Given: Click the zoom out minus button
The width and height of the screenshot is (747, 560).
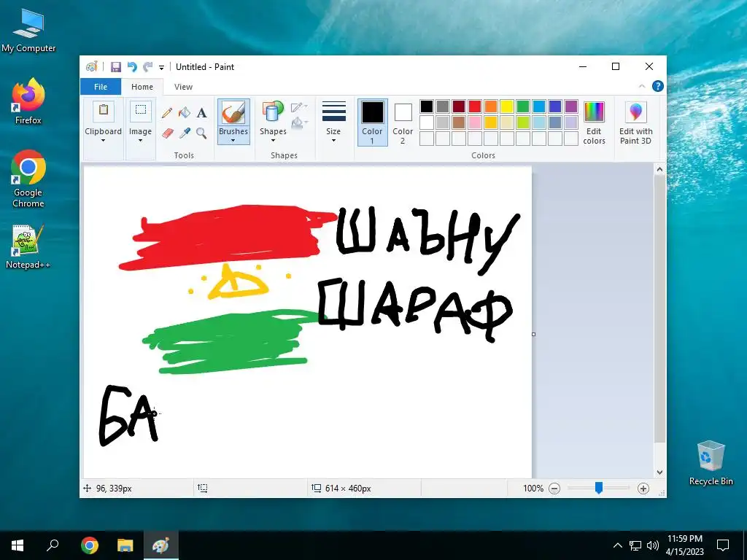Looking at the screenshot, I should [554, 488].
